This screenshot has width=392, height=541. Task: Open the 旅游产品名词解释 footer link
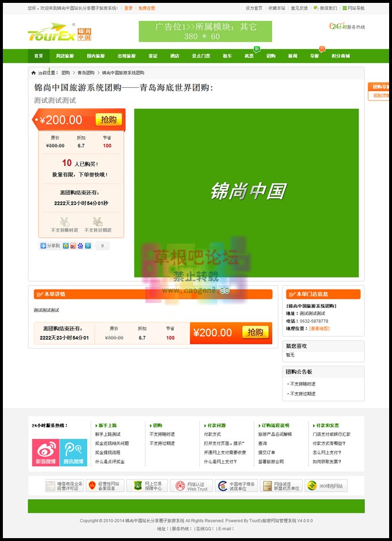275,434
